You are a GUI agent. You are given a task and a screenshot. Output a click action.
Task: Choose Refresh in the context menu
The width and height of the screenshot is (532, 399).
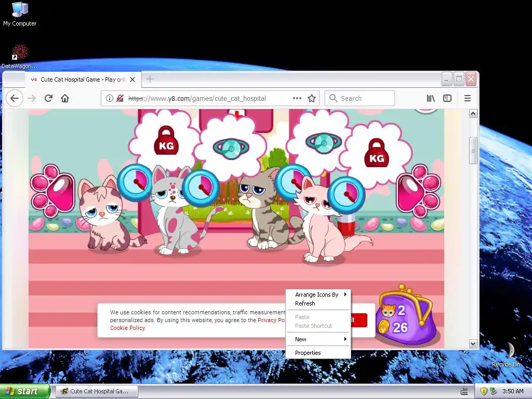[318, 303]
